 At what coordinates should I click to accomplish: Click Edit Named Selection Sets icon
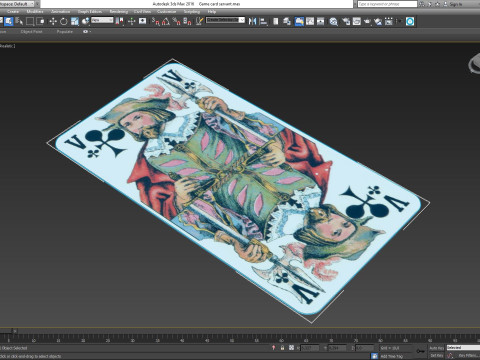[x=199, y=22]
